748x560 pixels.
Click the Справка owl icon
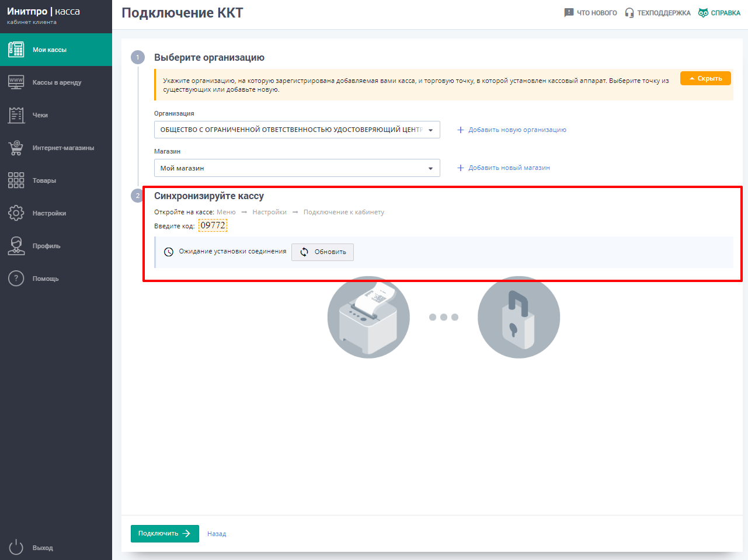(703, 13)
